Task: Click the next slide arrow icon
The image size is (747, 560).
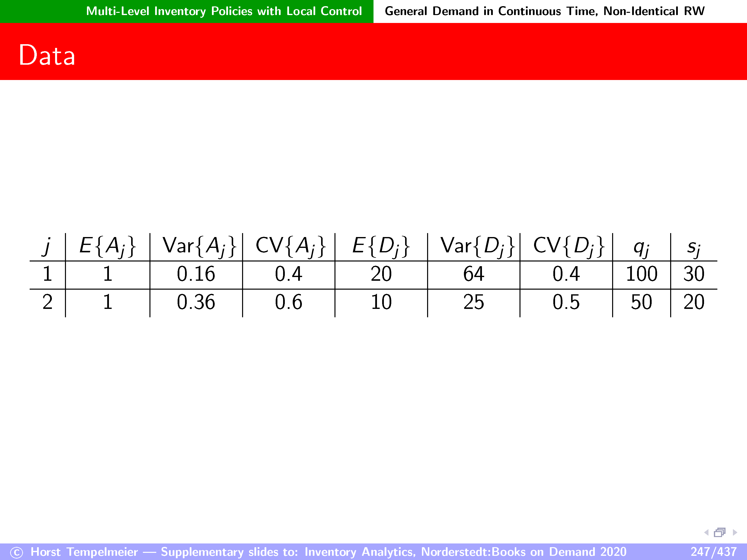Action: point(735,532)
